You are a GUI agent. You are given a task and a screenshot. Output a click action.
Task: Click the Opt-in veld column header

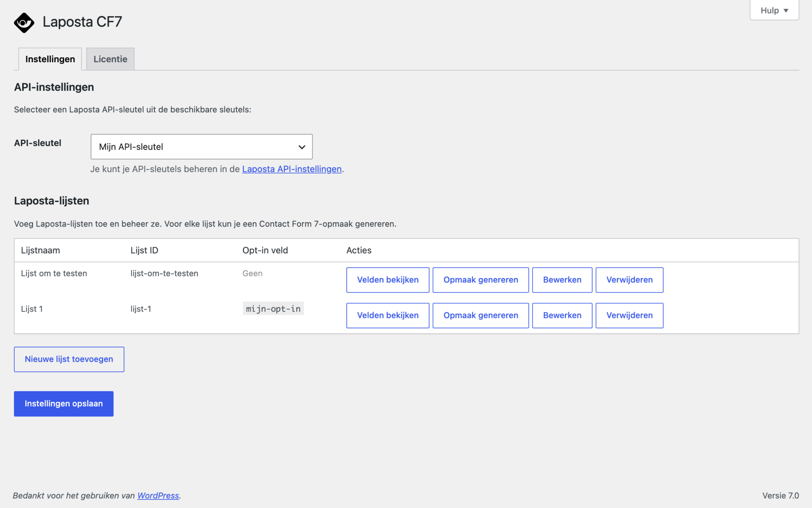coord(265,250)
